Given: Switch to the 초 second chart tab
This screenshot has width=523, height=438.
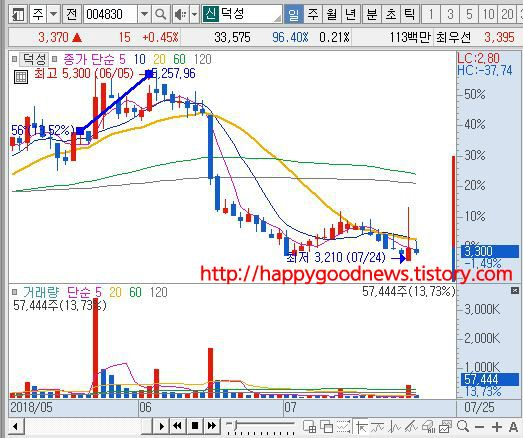Looking at the screenshot, I should pyautogui.click(x=391, y=14).
